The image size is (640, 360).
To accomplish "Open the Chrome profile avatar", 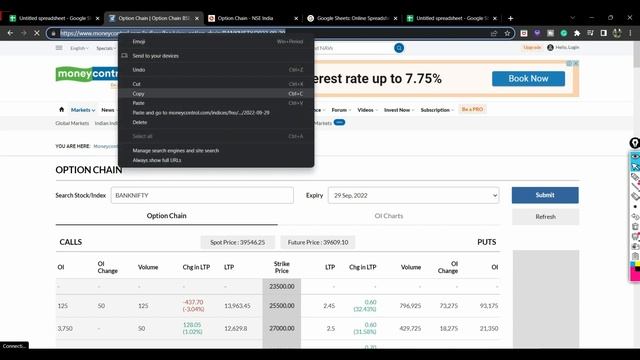I will click(x=617, y=33).
